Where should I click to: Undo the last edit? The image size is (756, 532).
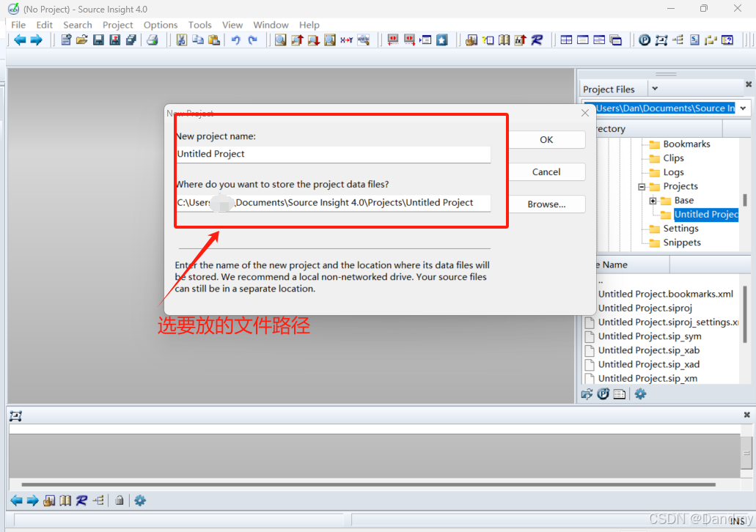tap(236, 40)
